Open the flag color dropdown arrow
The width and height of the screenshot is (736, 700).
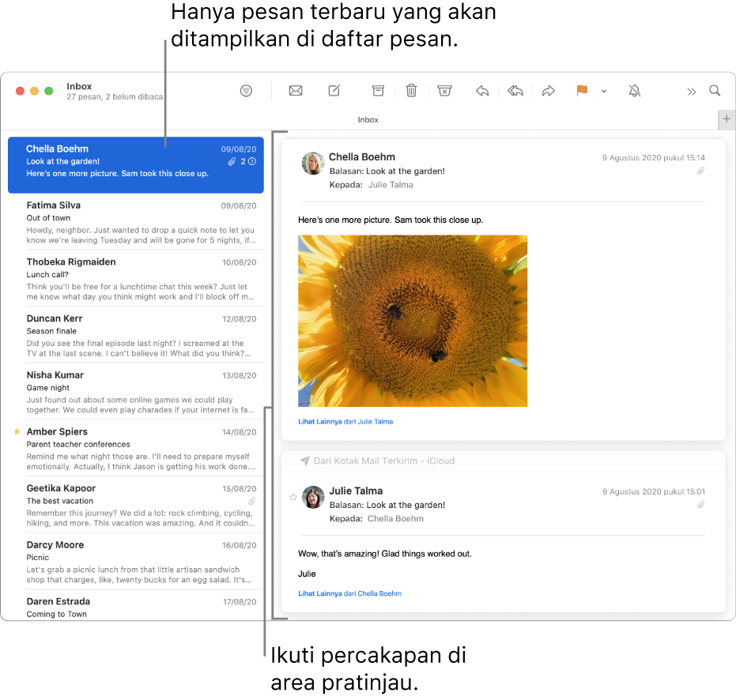tap(604, 91)
